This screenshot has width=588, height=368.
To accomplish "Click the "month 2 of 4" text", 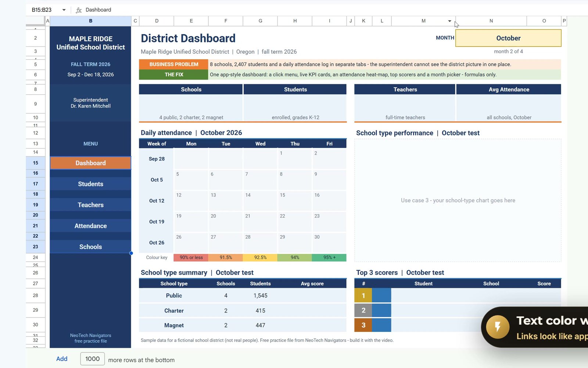I will pyautogui.click(x=508, y=52).
